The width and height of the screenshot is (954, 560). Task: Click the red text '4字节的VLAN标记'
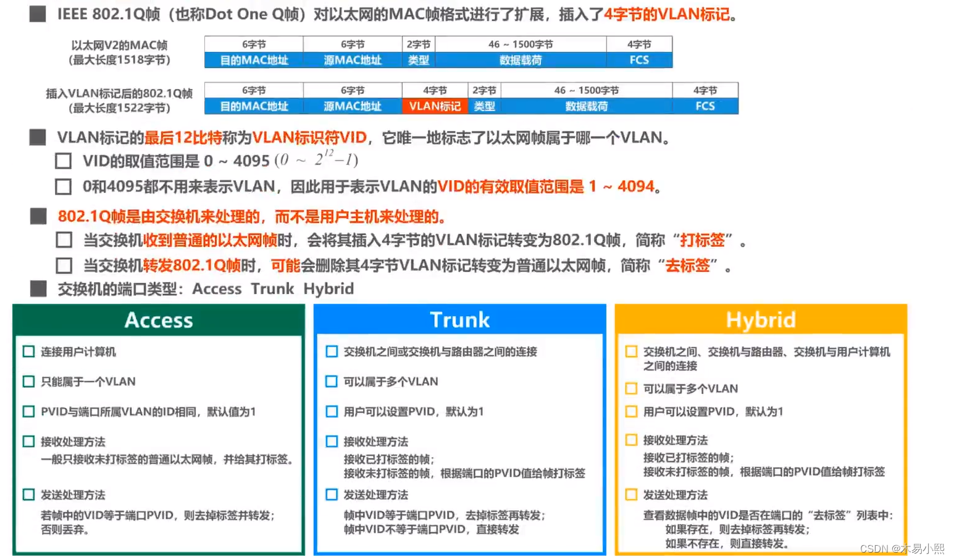667,14
